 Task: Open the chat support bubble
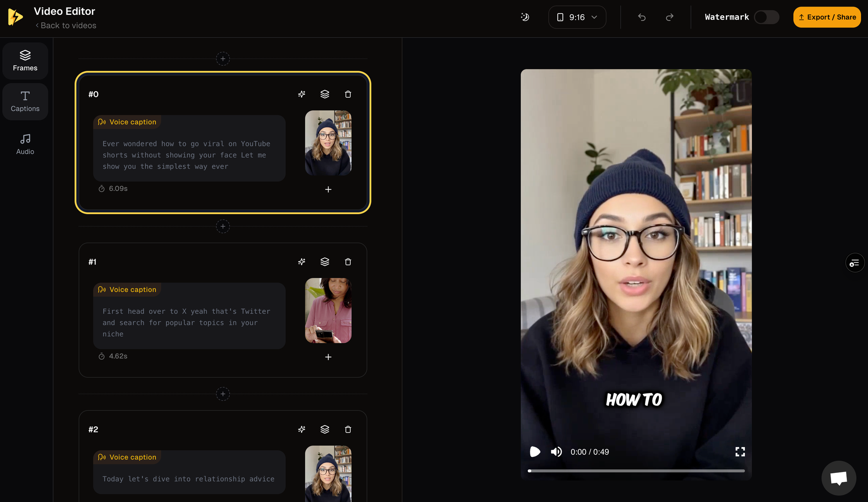[x=838, y=478]
